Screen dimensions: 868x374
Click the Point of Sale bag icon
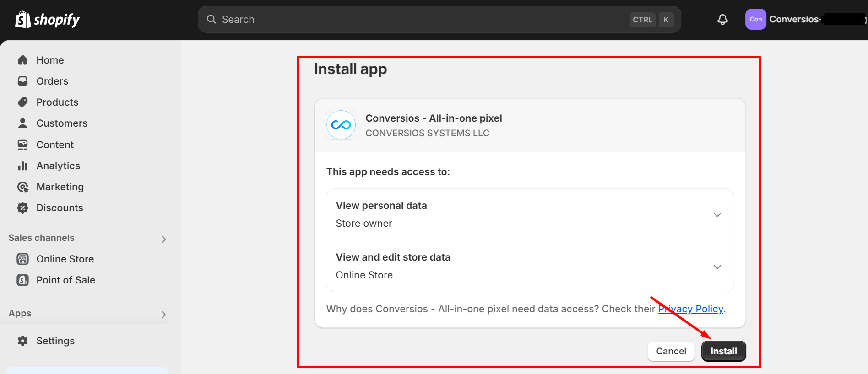click(22, 280)
